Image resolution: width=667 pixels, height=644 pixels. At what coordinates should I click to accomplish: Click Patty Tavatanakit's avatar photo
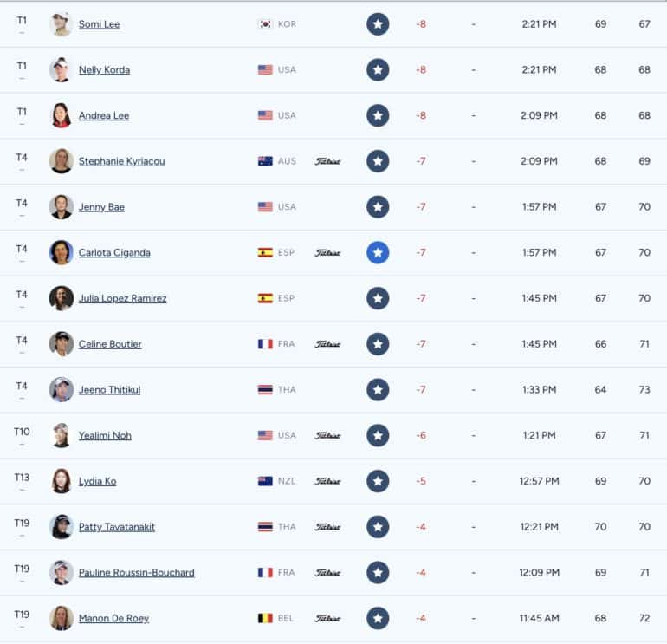coord(61,526)
